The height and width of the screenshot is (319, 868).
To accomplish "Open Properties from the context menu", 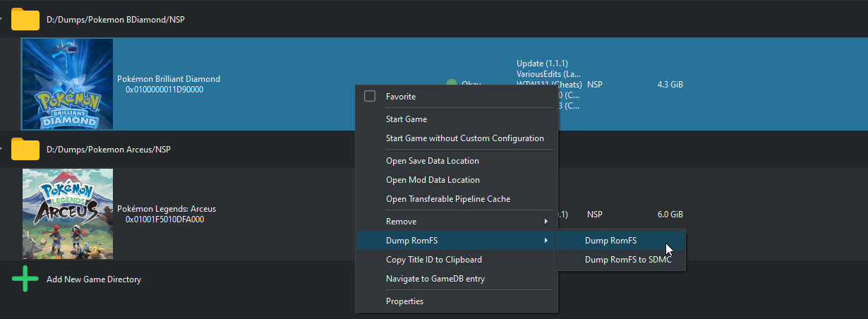I will (405, 301).
